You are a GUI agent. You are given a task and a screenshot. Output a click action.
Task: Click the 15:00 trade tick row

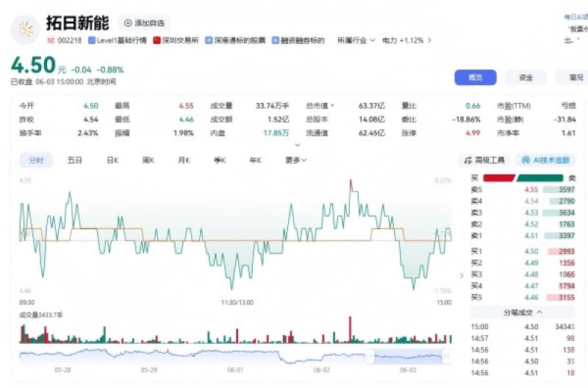(523, 327)
